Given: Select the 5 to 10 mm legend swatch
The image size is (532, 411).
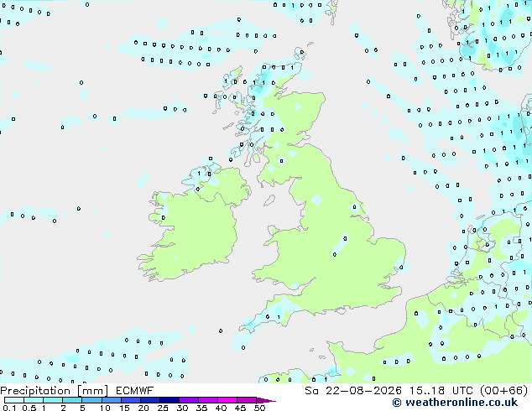Looking at the screenshot, I should (91, 400).
